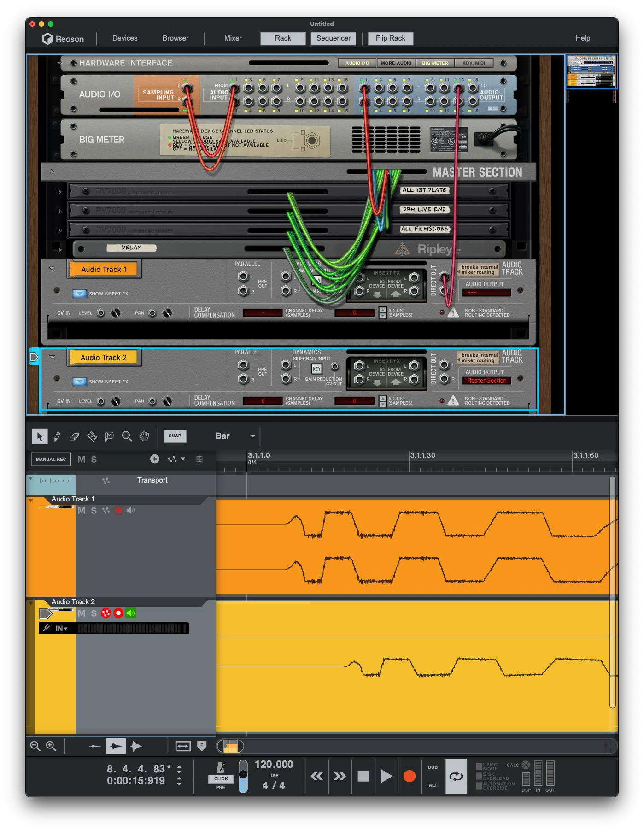644x831 pixels.
Task: Expand the DRM LIVE END reverb device
Action: (59, 211)
